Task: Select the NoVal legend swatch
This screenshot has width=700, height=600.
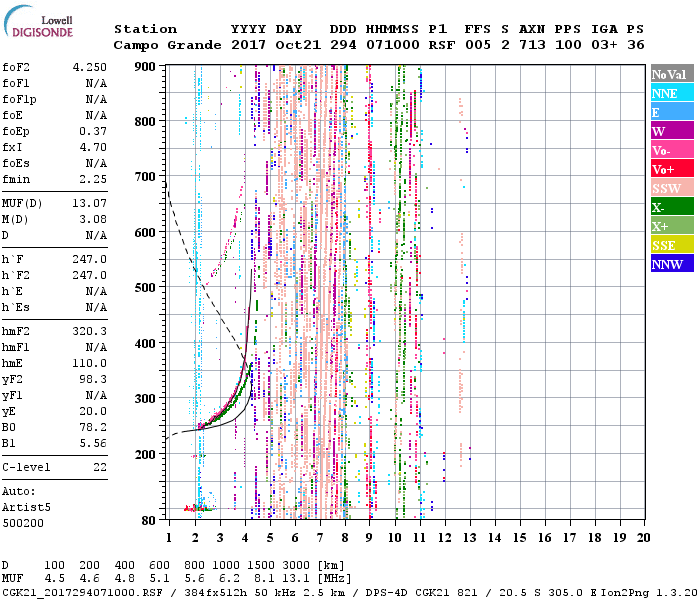Action: 672,74
